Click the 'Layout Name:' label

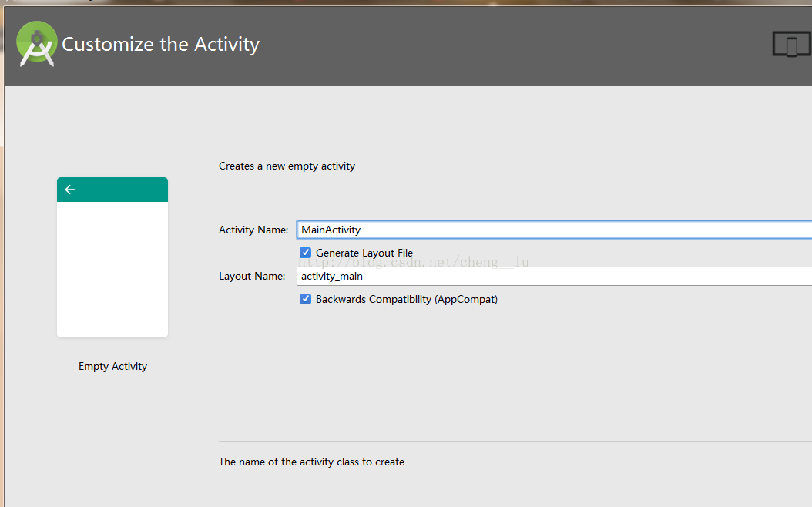click(x=252, y=276)
